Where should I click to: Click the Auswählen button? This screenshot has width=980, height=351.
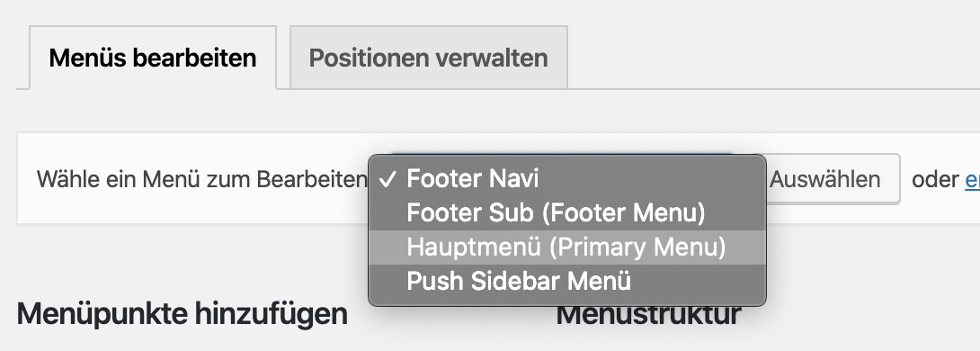click(x=832, y=179)
